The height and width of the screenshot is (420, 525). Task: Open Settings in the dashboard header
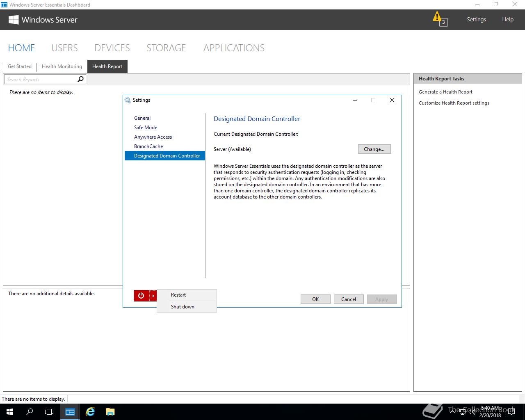(476, 19)
